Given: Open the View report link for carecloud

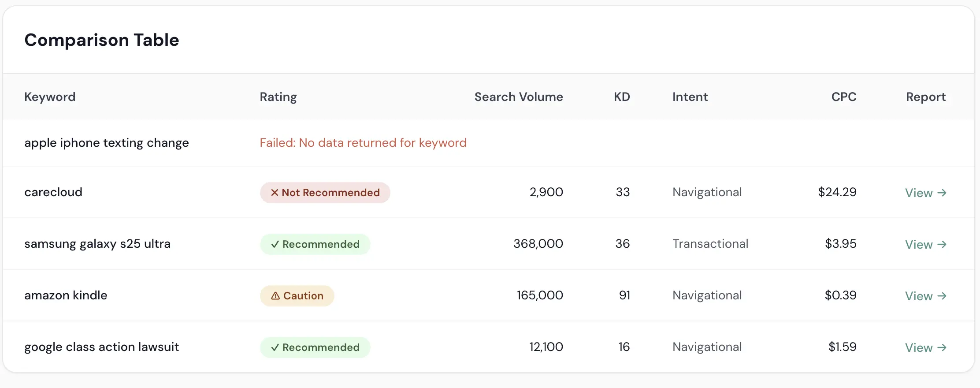Looking at the screenshot, I should click(926, 193).
